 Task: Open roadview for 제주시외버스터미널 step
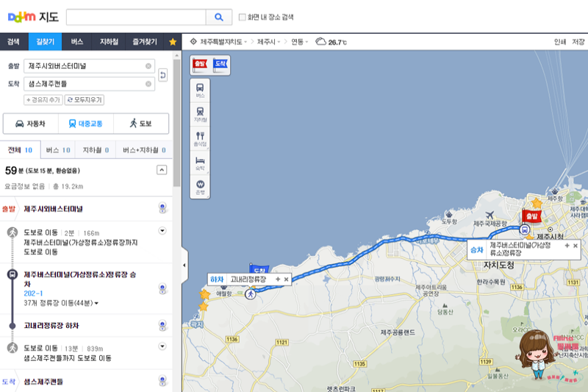click(x=162, y=208)
